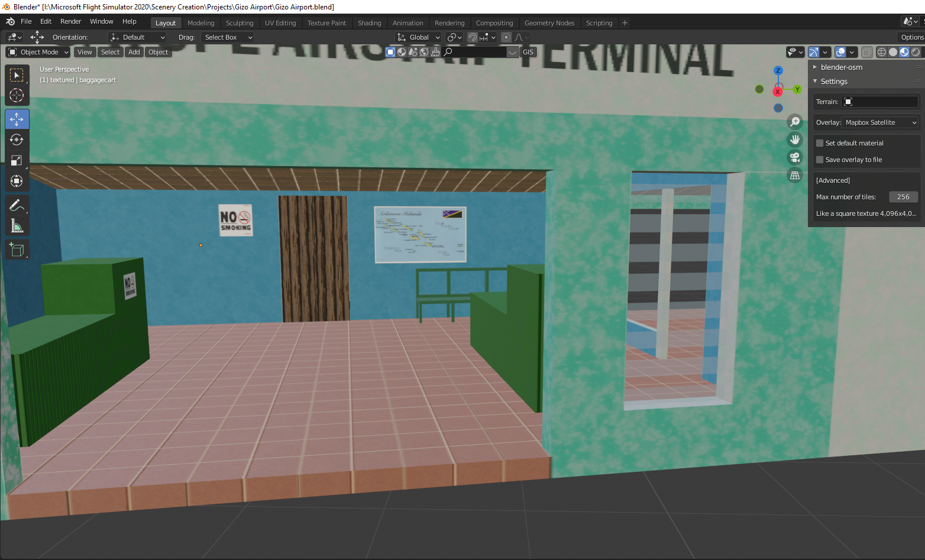Open Global transform orientation dropdown
Viewport: 925px width, 560px height.
(x=418, y=37)
